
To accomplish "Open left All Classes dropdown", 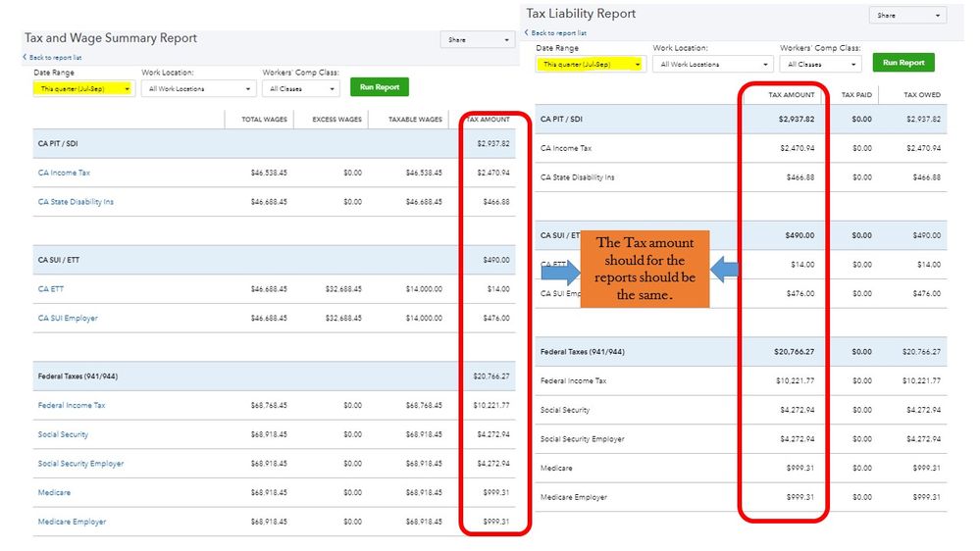I will 301,88.
